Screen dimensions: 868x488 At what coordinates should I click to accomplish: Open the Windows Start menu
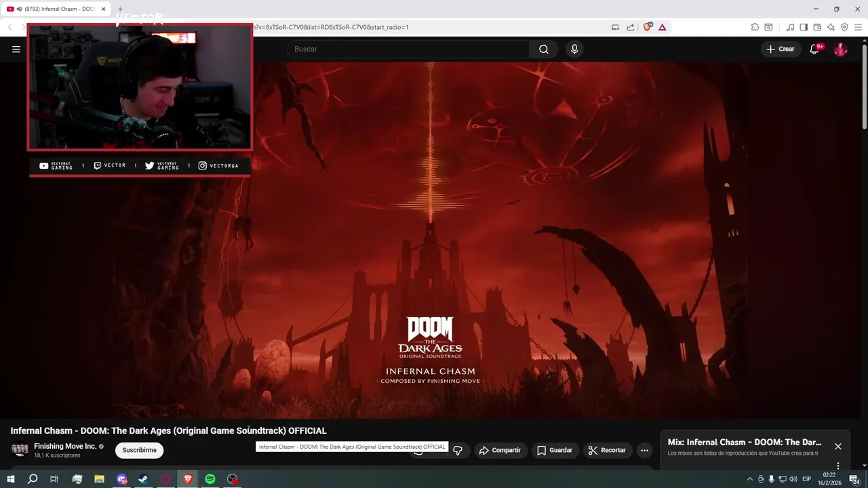pos(11,479)
